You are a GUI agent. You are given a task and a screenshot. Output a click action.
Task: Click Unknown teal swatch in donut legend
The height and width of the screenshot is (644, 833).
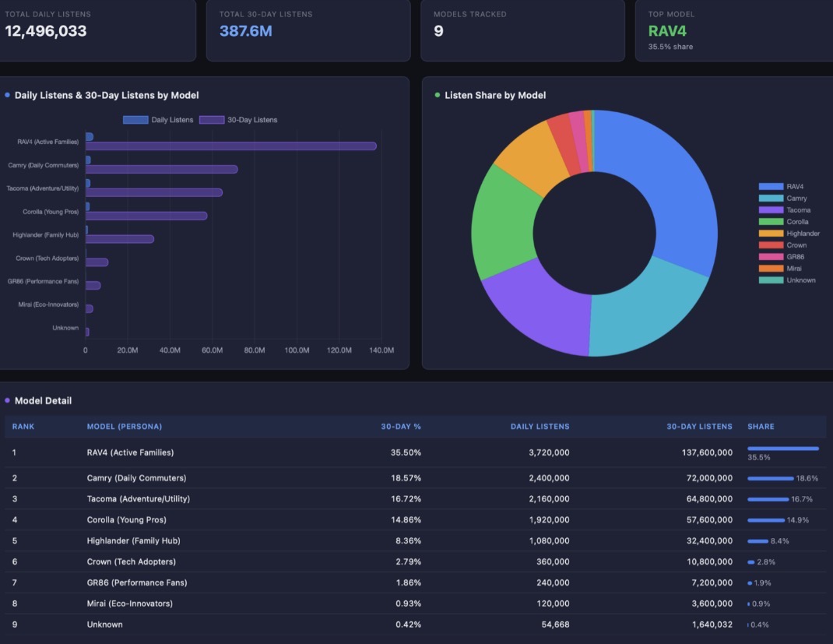coord(771,280)
